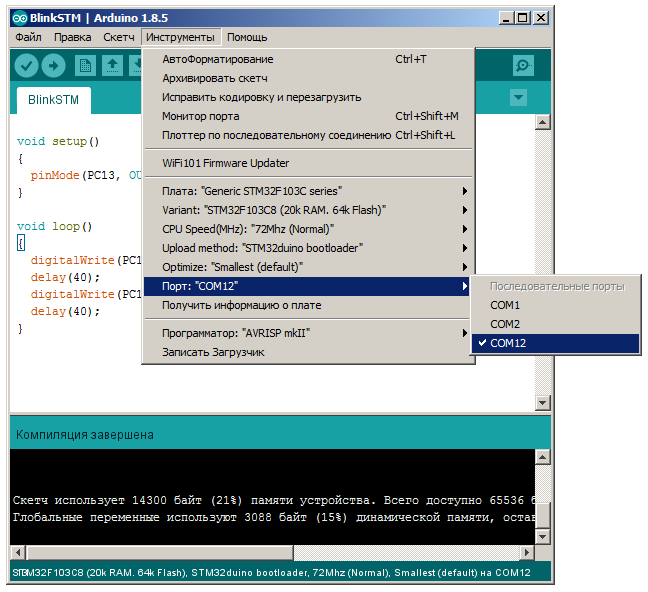Viewport: 648px width, 592px height.
Task: Click the 'void setup()' code line
Action: [x=58, y=141]
